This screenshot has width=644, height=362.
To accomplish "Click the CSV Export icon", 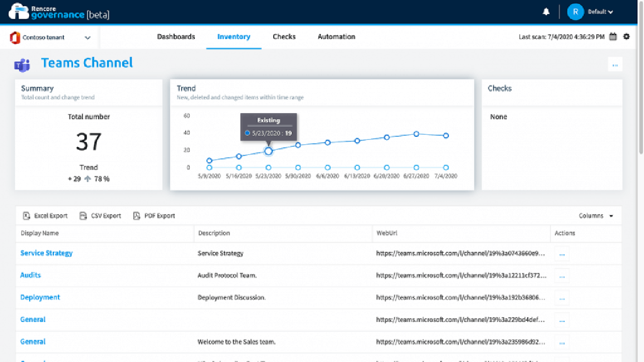I will click(83, 216).
